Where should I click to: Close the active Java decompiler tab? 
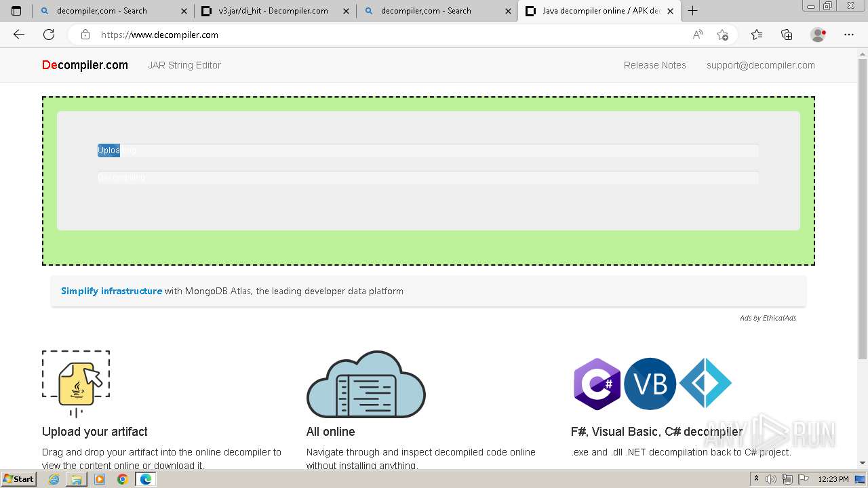click(x=670, y=11)
